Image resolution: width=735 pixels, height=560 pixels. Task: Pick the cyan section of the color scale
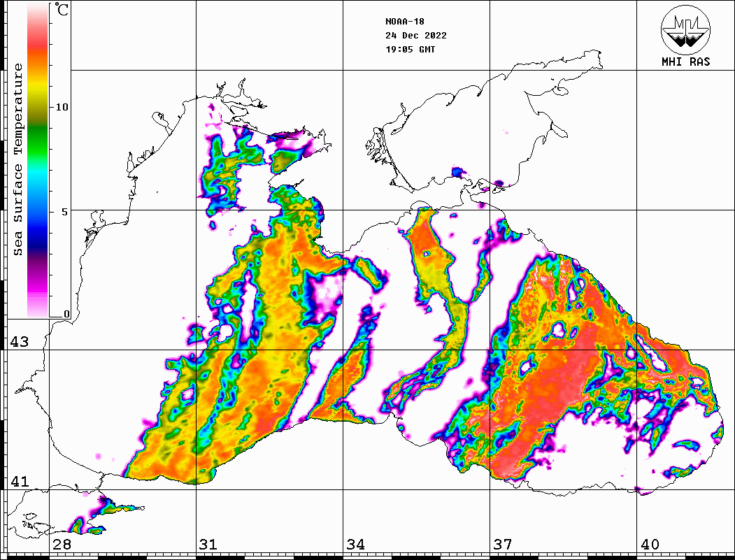[x=38, y=183]
